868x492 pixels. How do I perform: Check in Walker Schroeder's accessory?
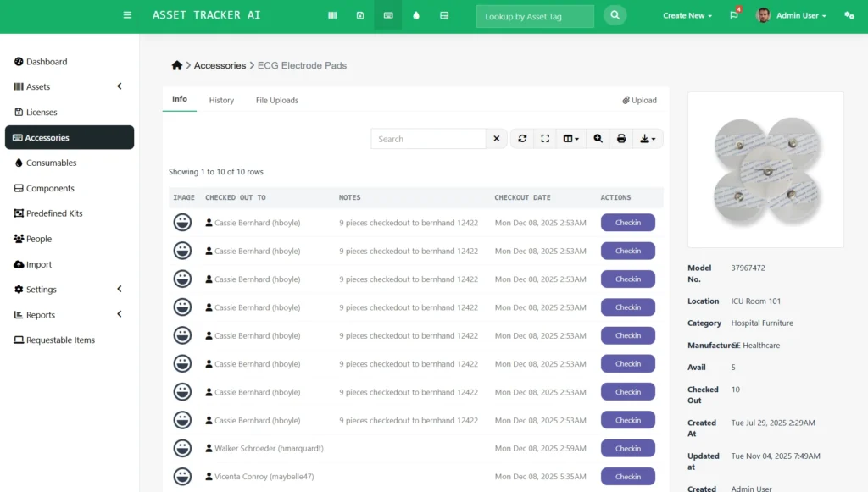point(627,448)
